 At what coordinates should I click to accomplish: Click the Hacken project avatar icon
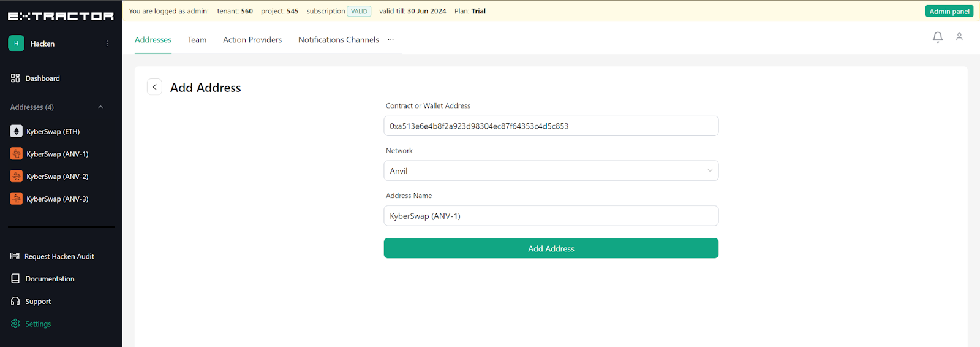(16, 44)
